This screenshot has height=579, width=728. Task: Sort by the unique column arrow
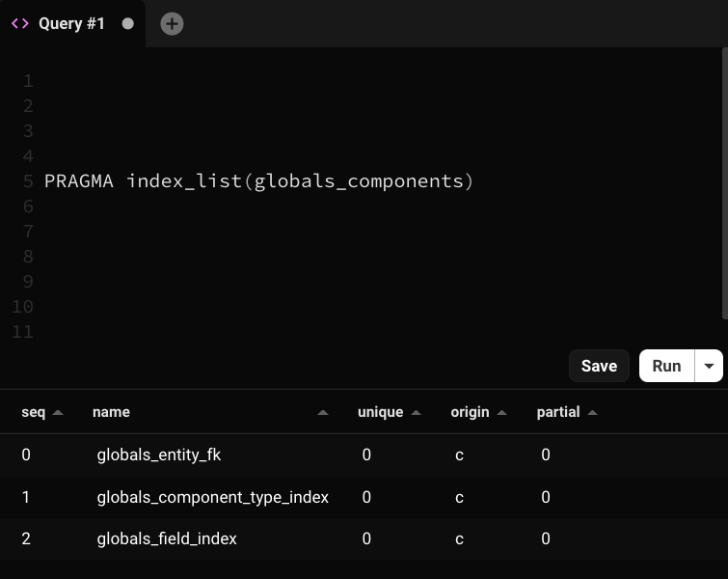coord(416,412)
